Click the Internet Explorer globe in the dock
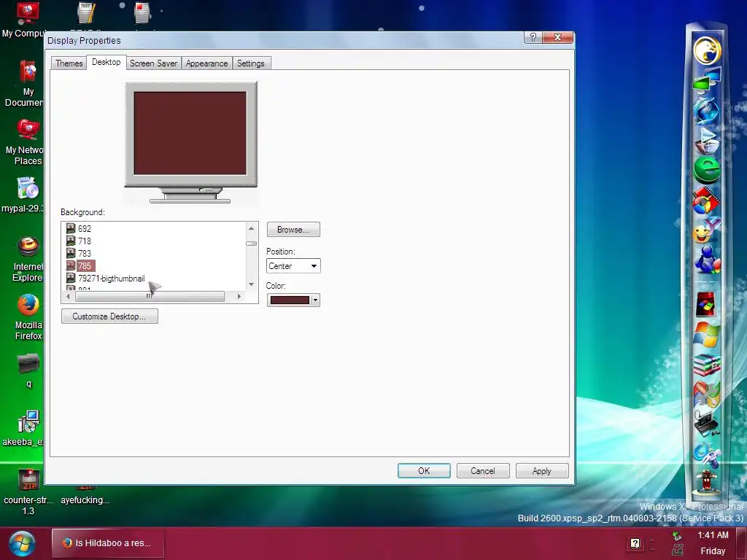The image size is (747, 560). [706, 111]
